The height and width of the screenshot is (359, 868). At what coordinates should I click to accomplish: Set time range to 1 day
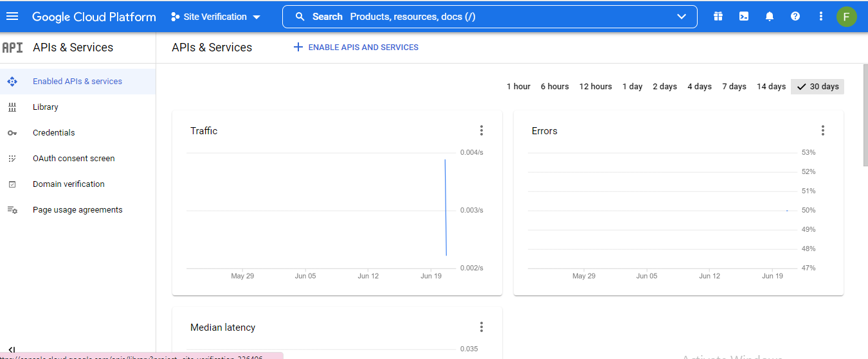coord(632,87)
